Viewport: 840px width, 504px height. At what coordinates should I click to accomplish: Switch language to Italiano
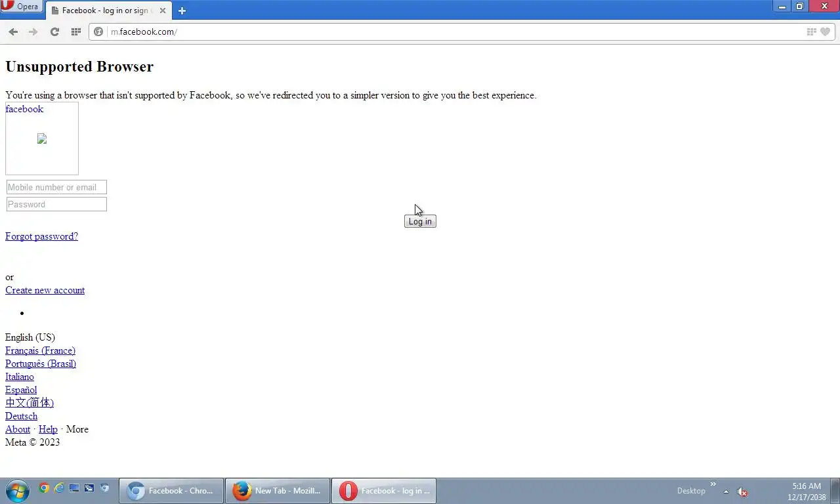tap(20, 377)
